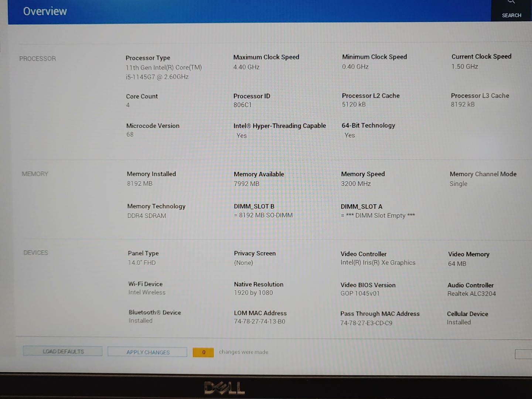532x399 pixels.
Task: Click the Intel Hyper-Threading Capable label
Action: pos(279,126)
